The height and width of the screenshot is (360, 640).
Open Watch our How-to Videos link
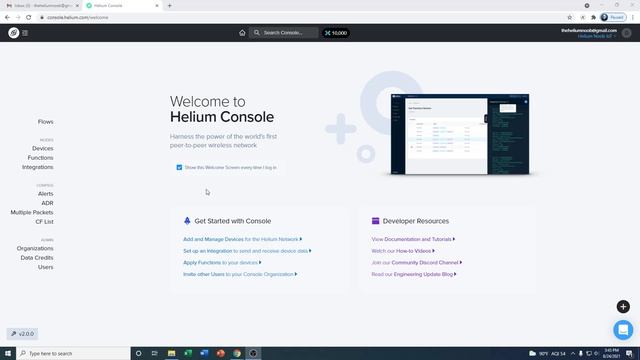403,251
